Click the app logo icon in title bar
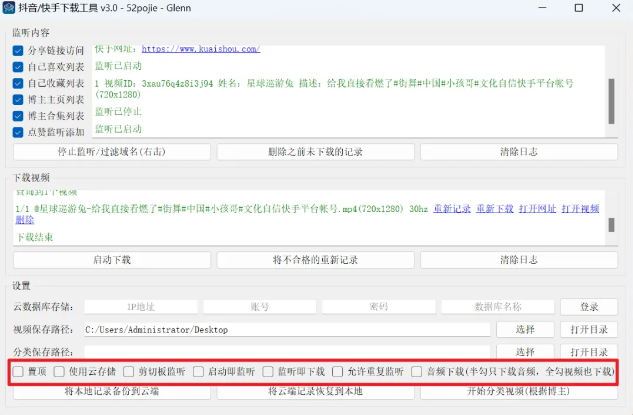This screenshot has width=633, height=415. click(8, 8)
